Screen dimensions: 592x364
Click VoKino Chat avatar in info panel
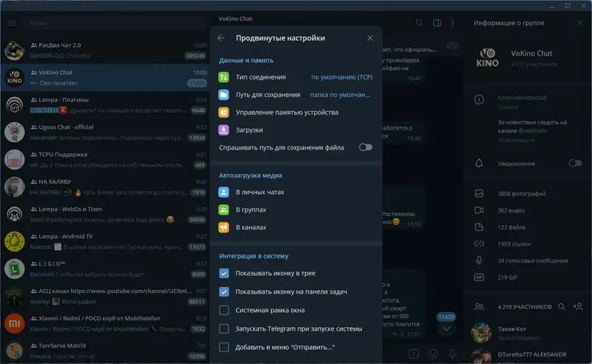[x=487, y=58]
